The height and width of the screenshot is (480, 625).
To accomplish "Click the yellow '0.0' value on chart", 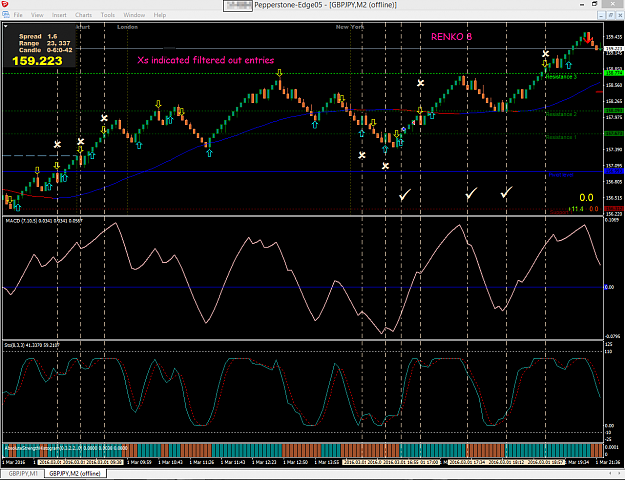I will coord(586,198).
